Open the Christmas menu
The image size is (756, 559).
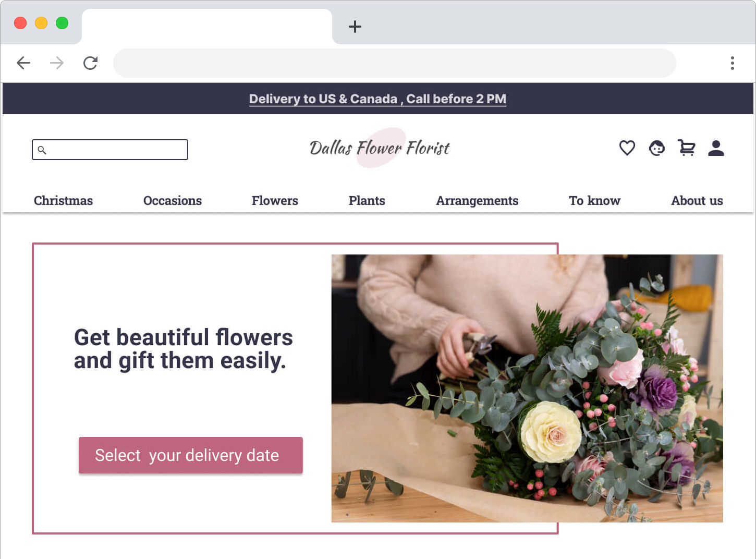(63, 201)
